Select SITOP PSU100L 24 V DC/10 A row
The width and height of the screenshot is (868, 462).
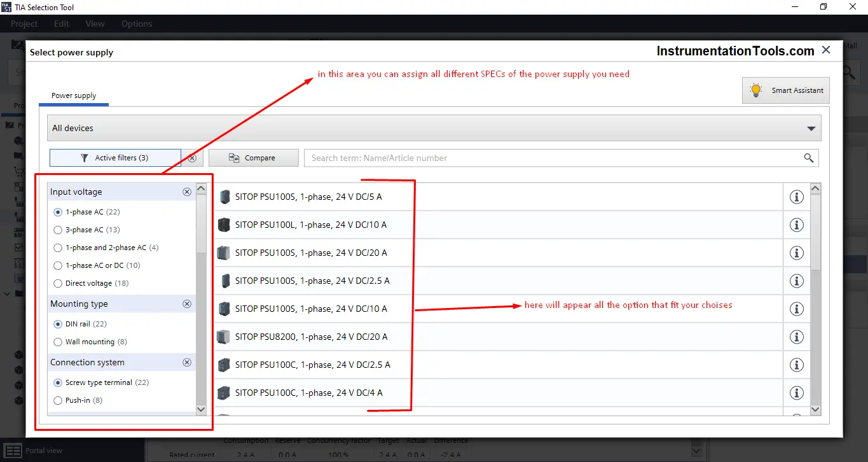[499, 225]
